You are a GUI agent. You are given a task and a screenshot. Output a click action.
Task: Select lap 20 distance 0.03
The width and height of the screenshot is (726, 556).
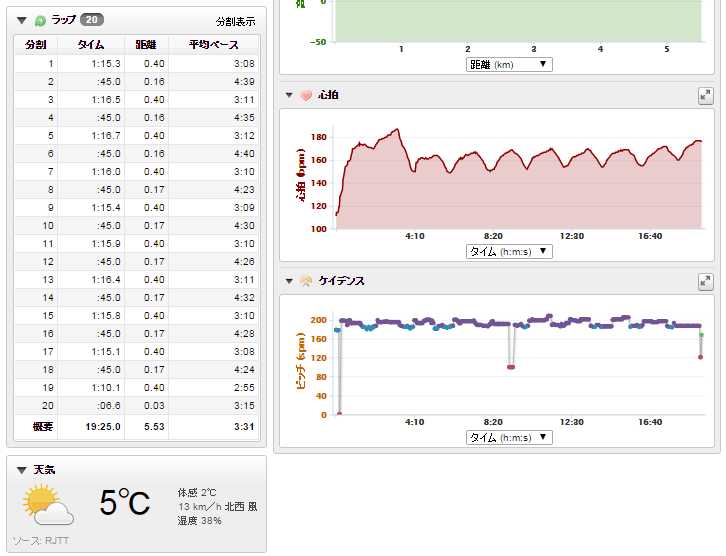154,406
